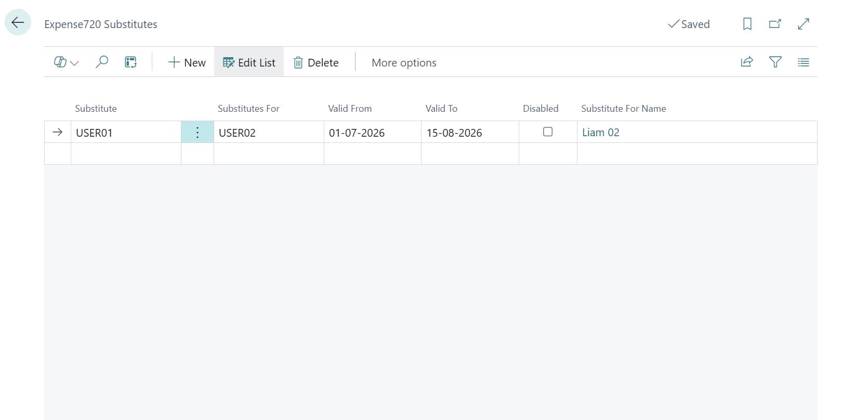Open the Liam 02 name link
This screenshot has height=420, width=868.
click(x=601, y=133)
